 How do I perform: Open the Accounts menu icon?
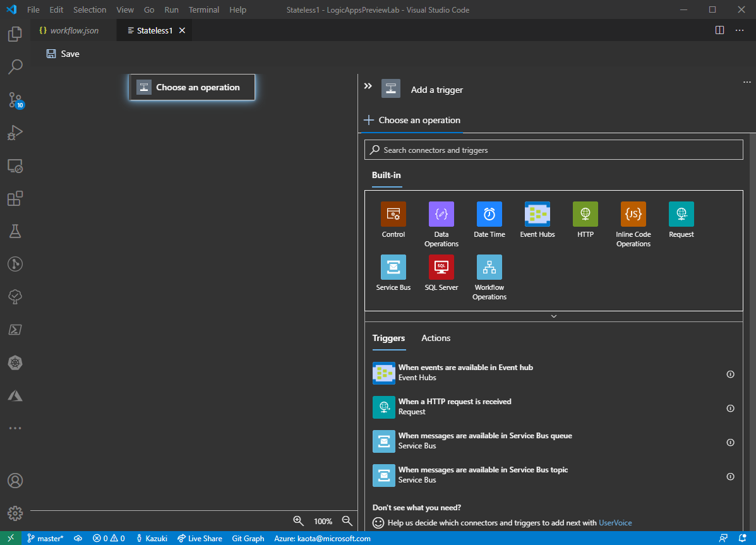tap(15, 481)
